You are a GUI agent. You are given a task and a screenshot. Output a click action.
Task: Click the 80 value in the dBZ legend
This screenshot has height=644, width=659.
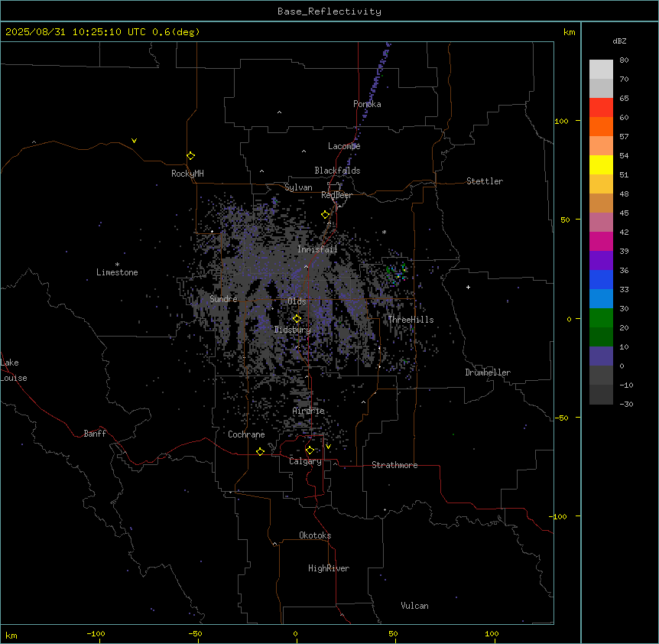point(624,60)
